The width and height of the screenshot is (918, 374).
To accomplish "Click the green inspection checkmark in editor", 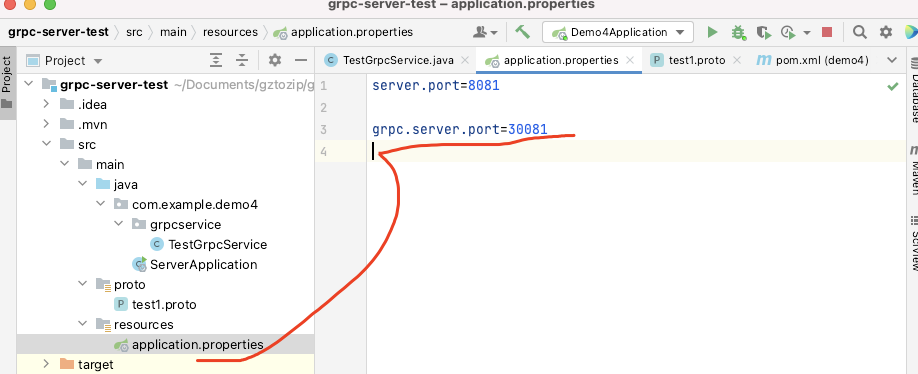I will coord(892,86).
